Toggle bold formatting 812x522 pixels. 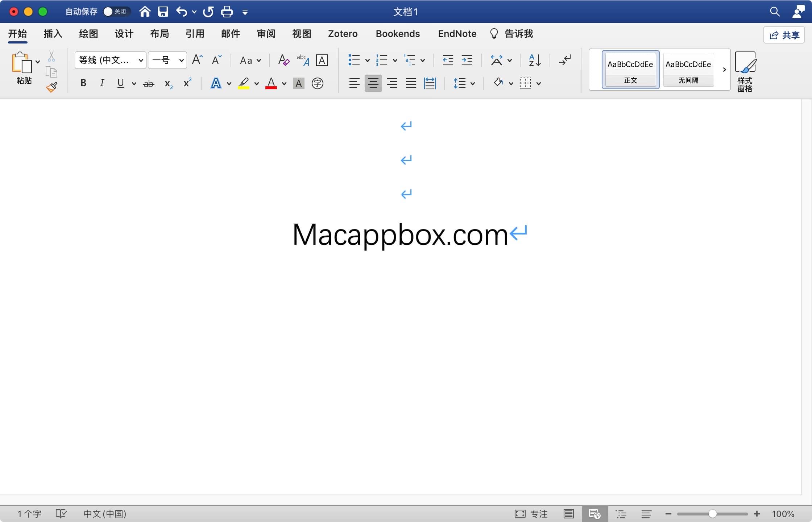tap(83, 83)
